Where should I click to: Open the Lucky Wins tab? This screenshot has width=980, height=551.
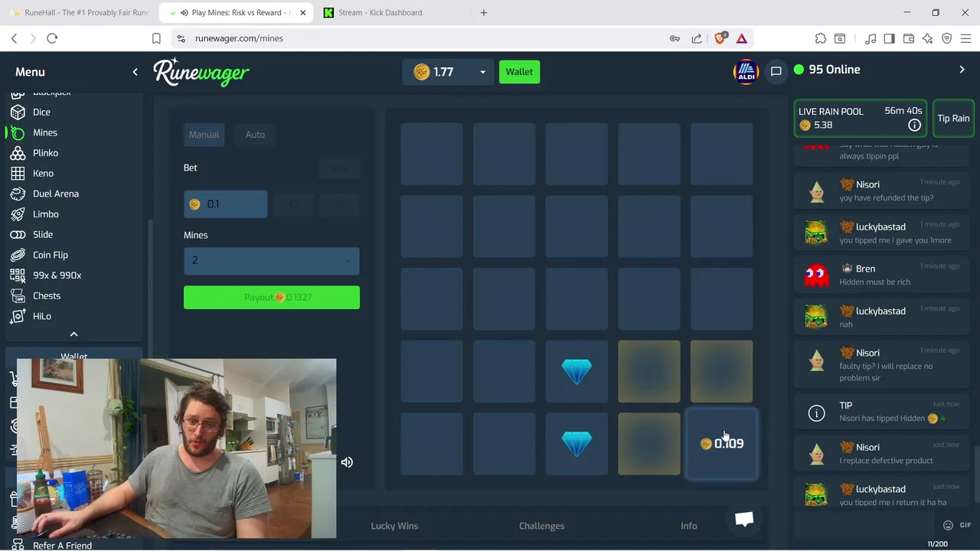pyautogui.click(x=394, y=526)
